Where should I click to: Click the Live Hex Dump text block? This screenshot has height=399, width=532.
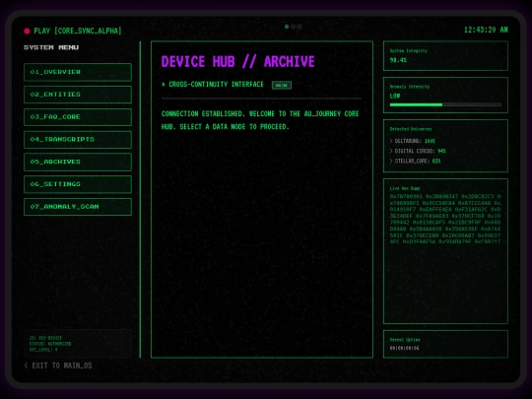point(445,219)
